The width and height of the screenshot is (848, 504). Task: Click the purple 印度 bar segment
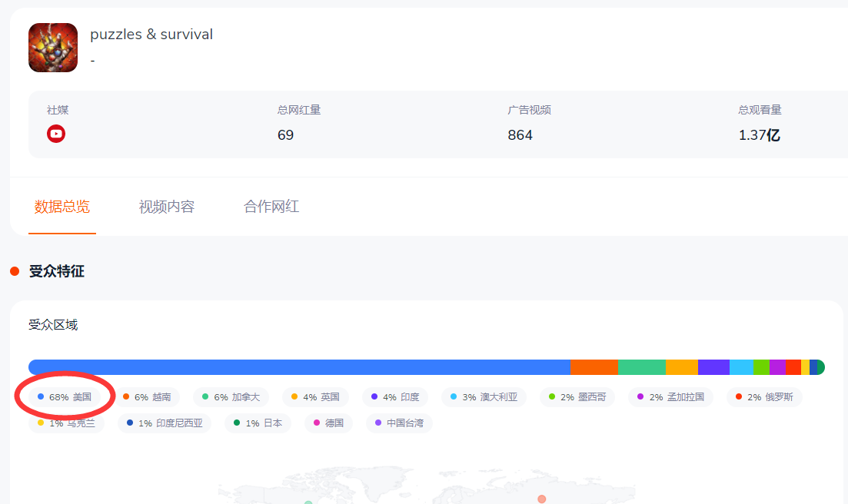[714, 367]
